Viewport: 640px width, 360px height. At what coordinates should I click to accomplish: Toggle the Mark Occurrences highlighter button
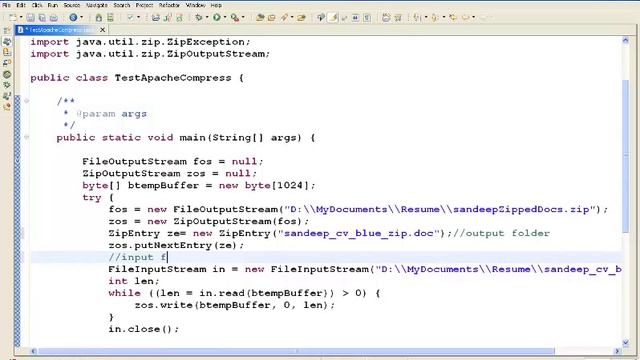[333, 18]
